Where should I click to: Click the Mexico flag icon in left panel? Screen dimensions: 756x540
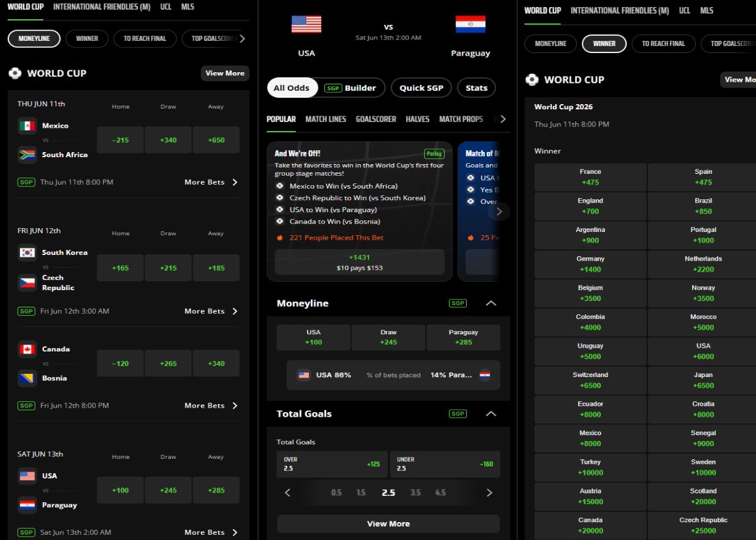coord(27,126)
